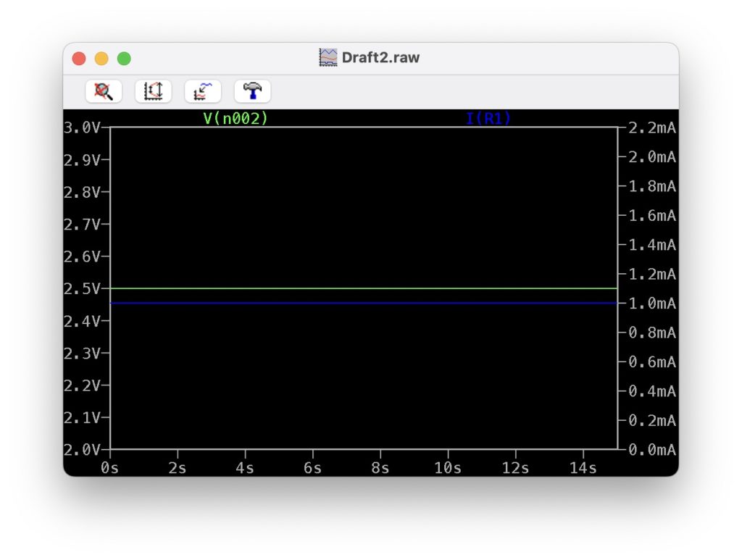This screenshot has height=560, width=742.
Task: Click the 0.0mA label on right axis
Action: (651, 450)
